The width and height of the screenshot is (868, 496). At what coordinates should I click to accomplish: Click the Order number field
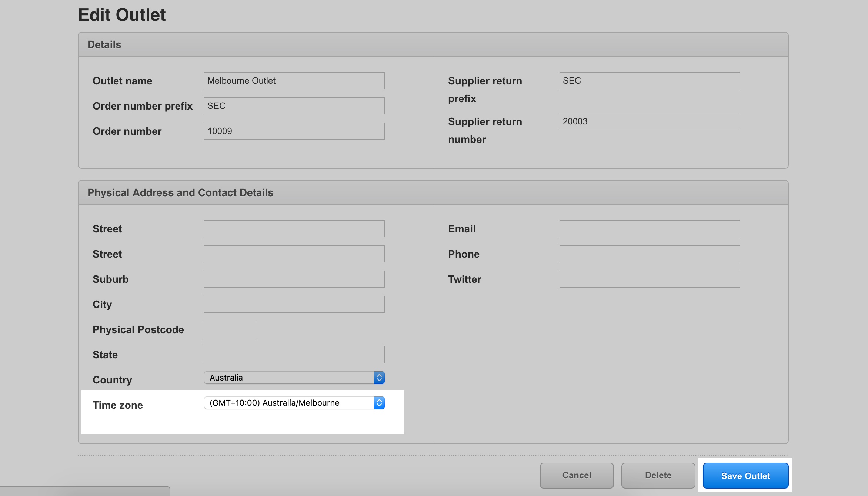294,131
